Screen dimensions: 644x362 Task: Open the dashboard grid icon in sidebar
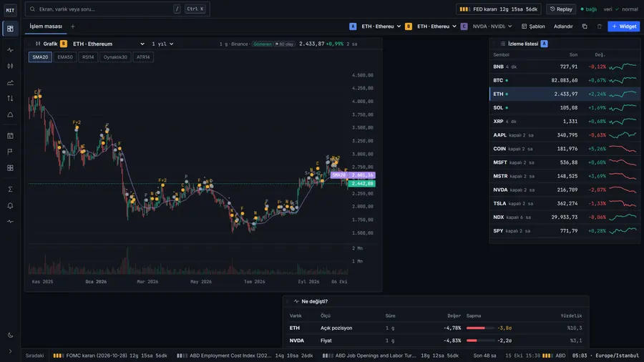(10, 29)
